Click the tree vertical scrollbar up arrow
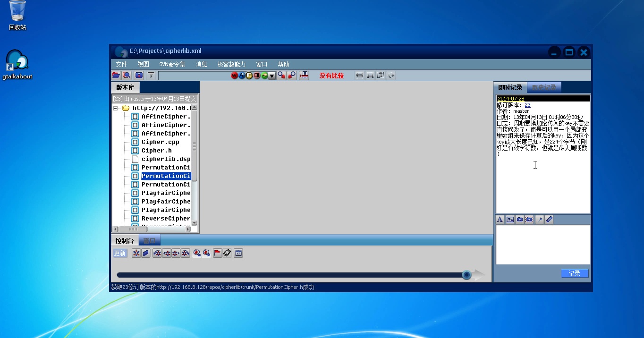 (194, 107)
